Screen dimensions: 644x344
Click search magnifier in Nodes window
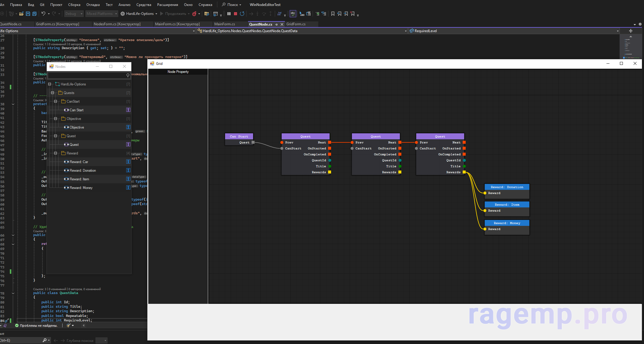click(x=128, y=75)
